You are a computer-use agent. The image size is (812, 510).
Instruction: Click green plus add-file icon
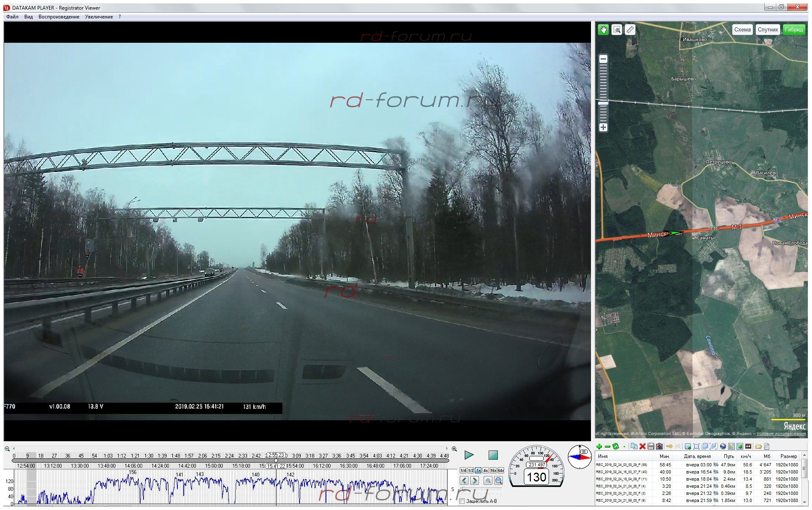pyautogui.click(x=599, y=446)
